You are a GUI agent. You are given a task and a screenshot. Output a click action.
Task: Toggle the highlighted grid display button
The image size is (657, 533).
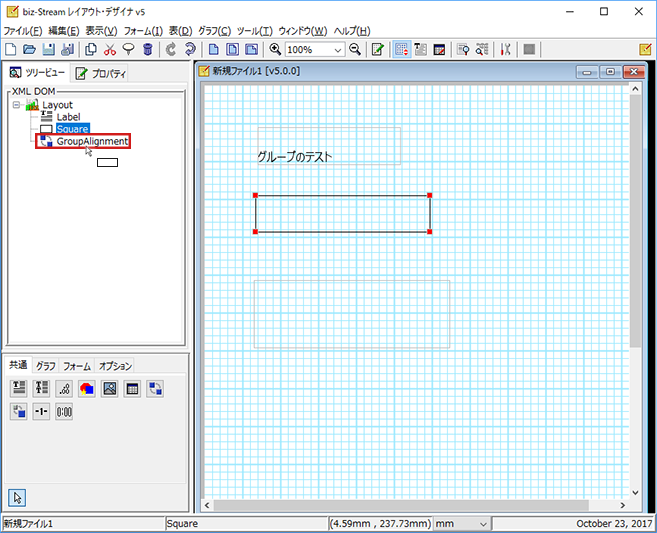(402, 49)
